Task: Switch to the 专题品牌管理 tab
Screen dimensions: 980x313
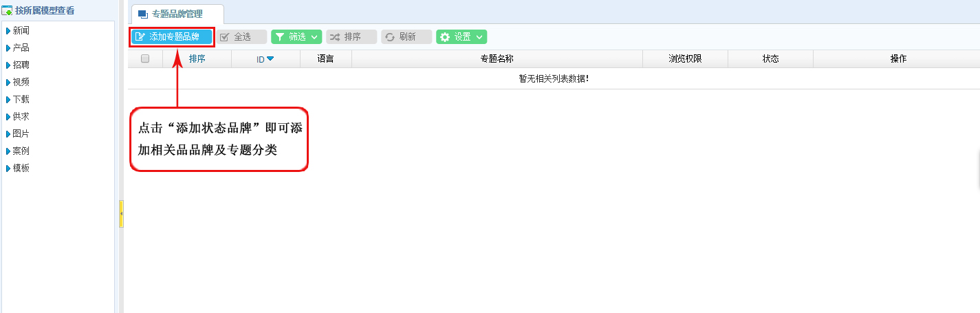Action: 177,14
